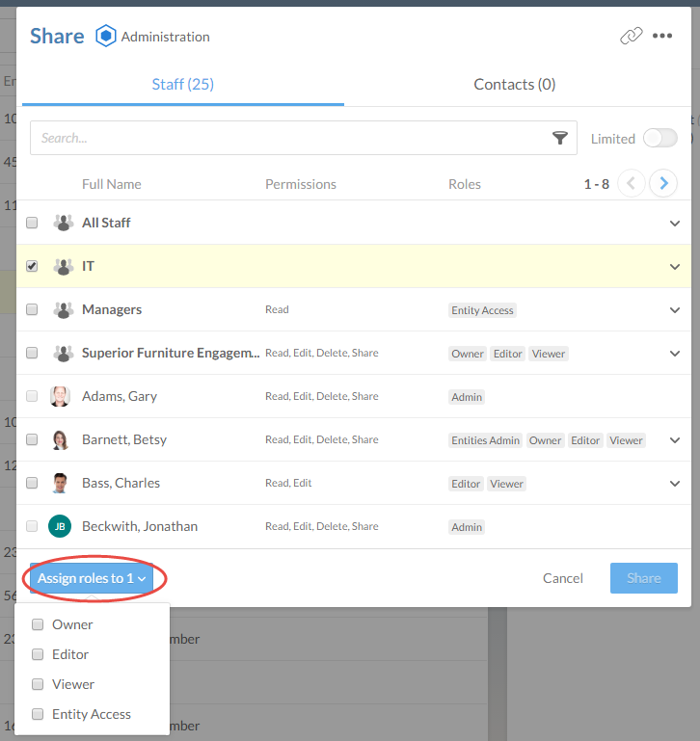
Task: Click the Managers group icon
Action: [x=64, y=309]
